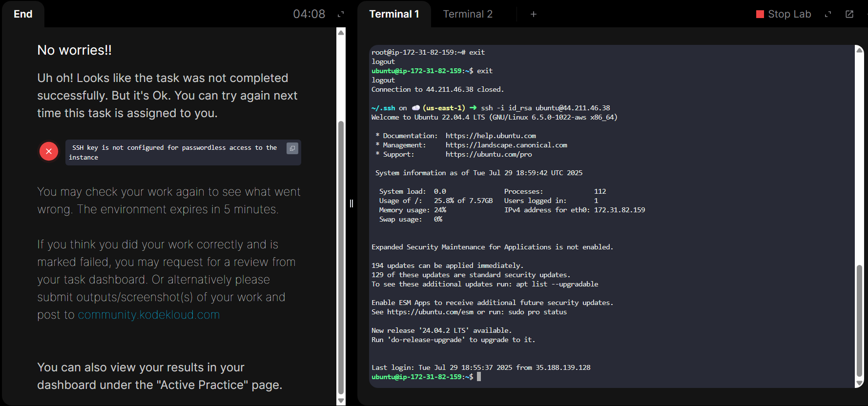The width and height of the screenshot is (868, 406).
Task: Open the terminal in a new window
Action: tap(849, 14)
